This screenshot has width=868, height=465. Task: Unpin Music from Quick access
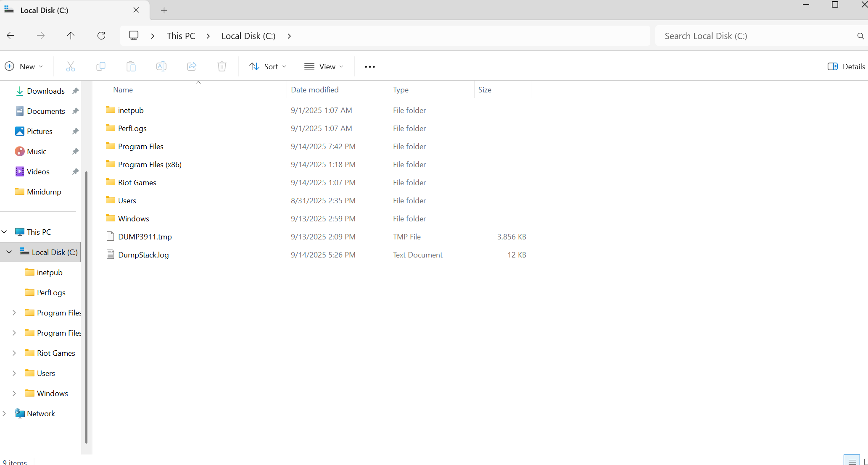pyautogui.click(x=75, y=151)
